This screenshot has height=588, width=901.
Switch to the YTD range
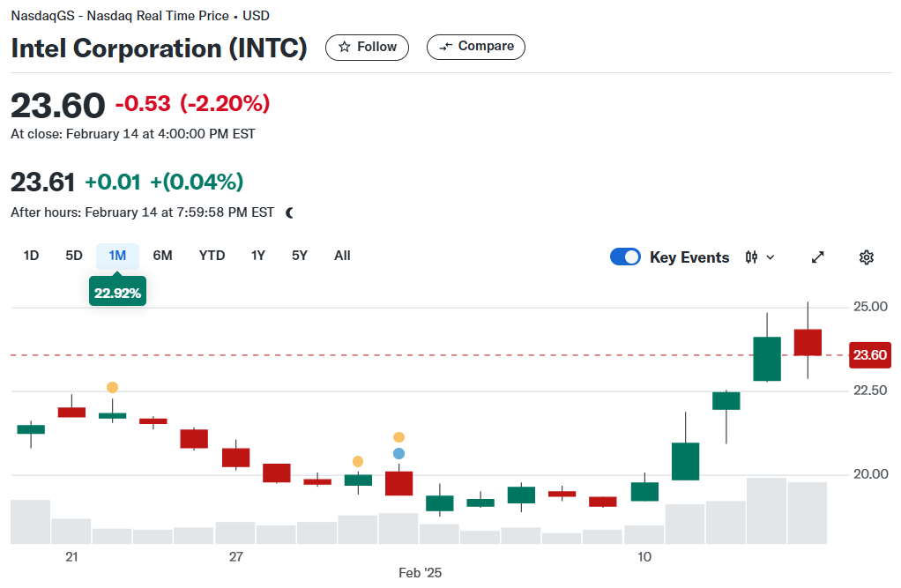pyautogui.click(x=212, y=256)
